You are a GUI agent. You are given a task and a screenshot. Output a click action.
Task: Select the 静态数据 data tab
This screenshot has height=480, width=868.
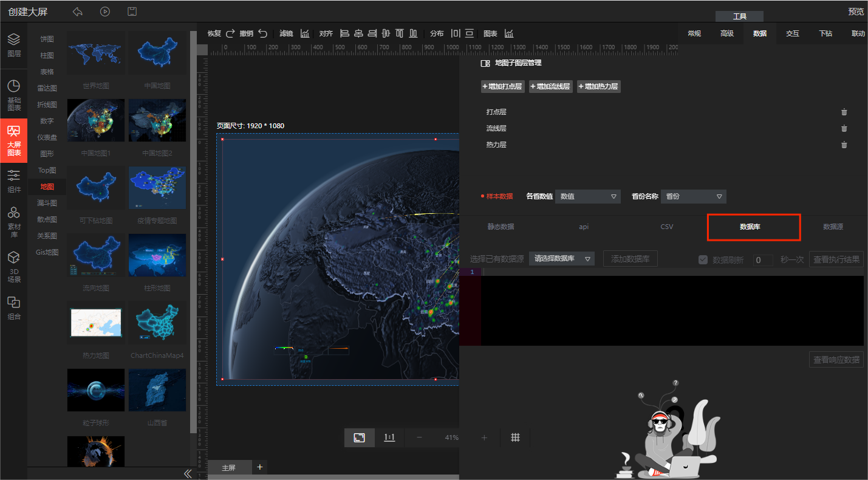(x=501, y=227)
